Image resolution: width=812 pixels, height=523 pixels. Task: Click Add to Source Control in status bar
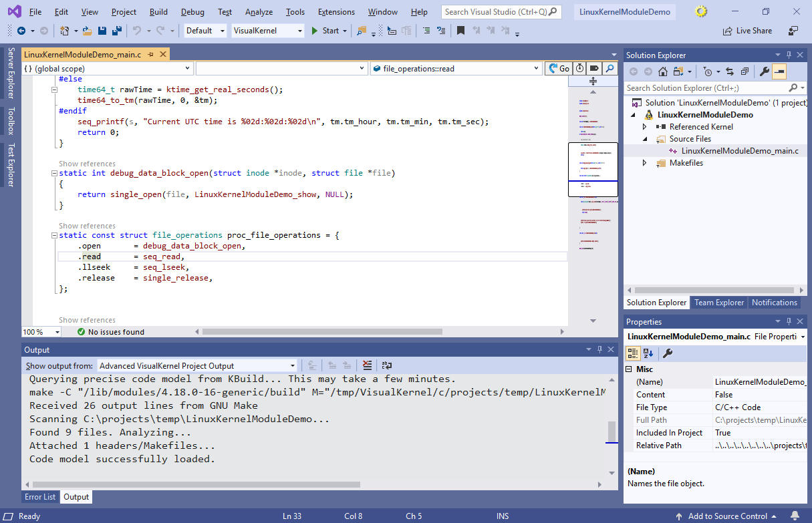(726, 516)
